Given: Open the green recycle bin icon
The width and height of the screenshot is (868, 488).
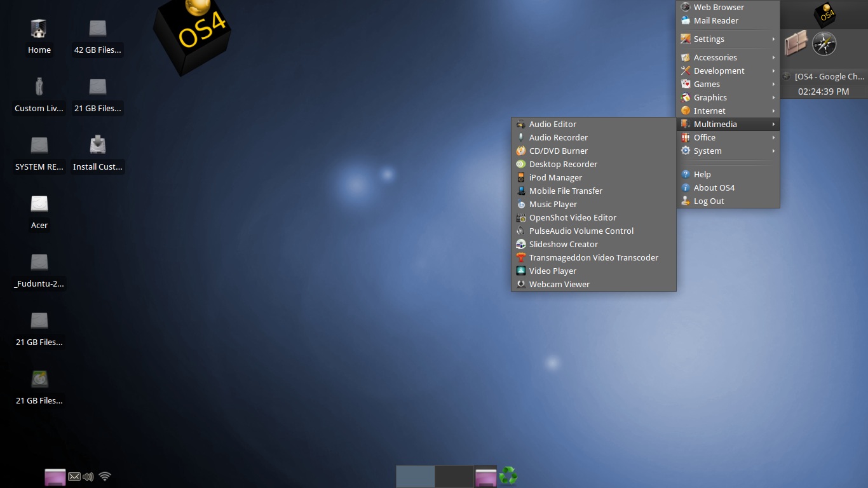Looking at the screenshot, I should coord(508,476).
